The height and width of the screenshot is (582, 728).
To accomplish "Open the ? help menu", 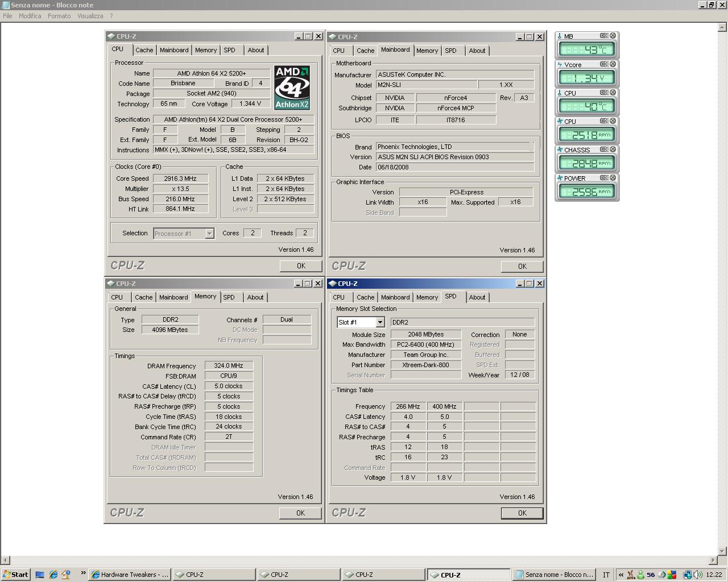I will (x=111, y=16).
